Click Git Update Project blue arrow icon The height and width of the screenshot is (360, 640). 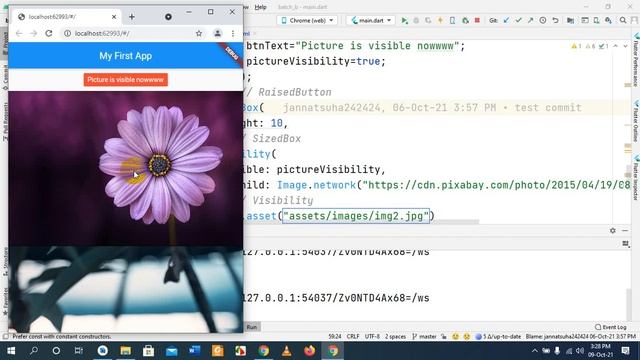[x=506, y=20]
